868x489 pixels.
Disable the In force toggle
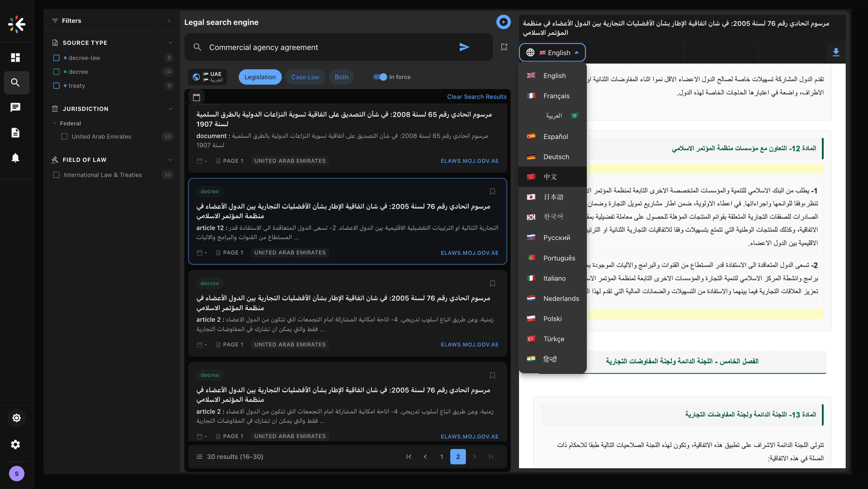tap(379, 77)
